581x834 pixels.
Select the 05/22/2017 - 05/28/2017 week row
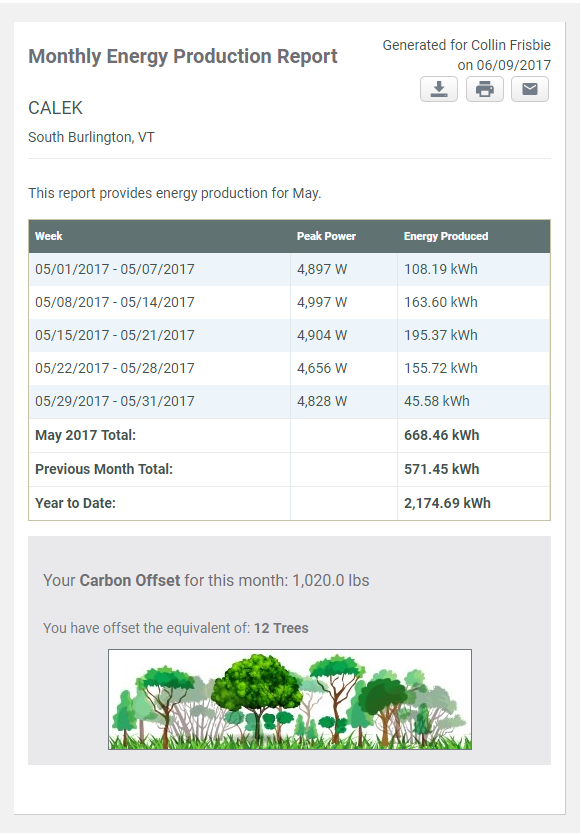click(289, 368)
